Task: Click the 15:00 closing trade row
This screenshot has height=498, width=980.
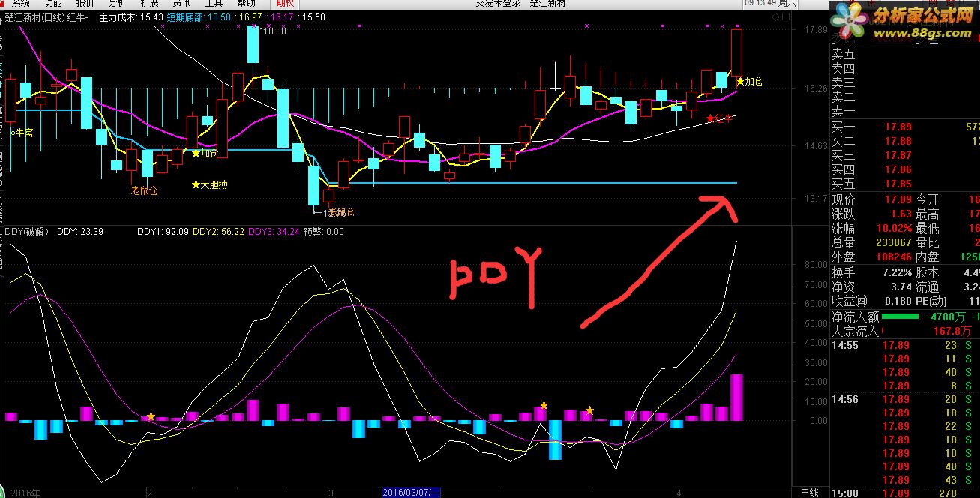Action: [904, 493]
